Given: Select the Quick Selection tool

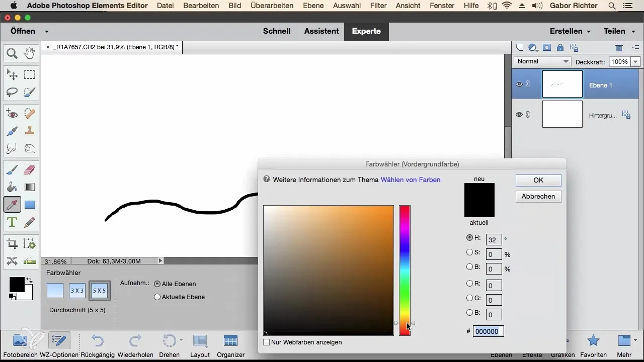Looking at the screenshot, I should 30,92.
